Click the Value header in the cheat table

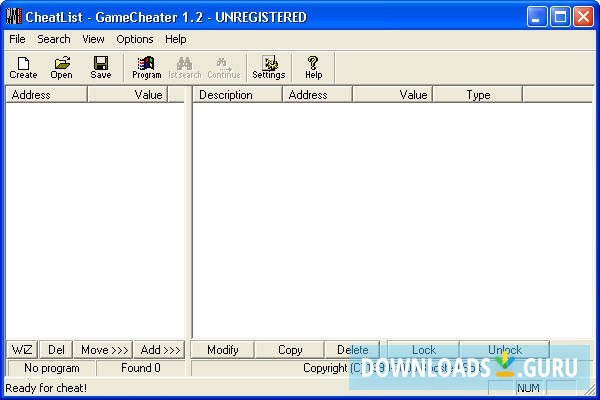tap(393, 95)
